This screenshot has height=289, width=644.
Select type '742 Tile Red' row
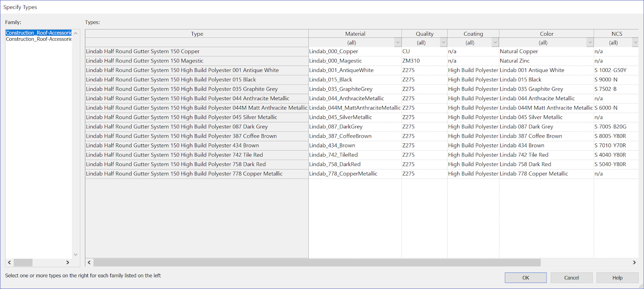(x=197, y=155)
